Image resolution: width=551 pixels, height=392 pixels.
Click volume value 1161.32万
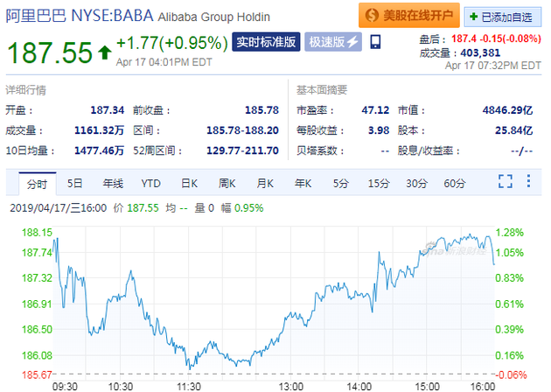99,130
